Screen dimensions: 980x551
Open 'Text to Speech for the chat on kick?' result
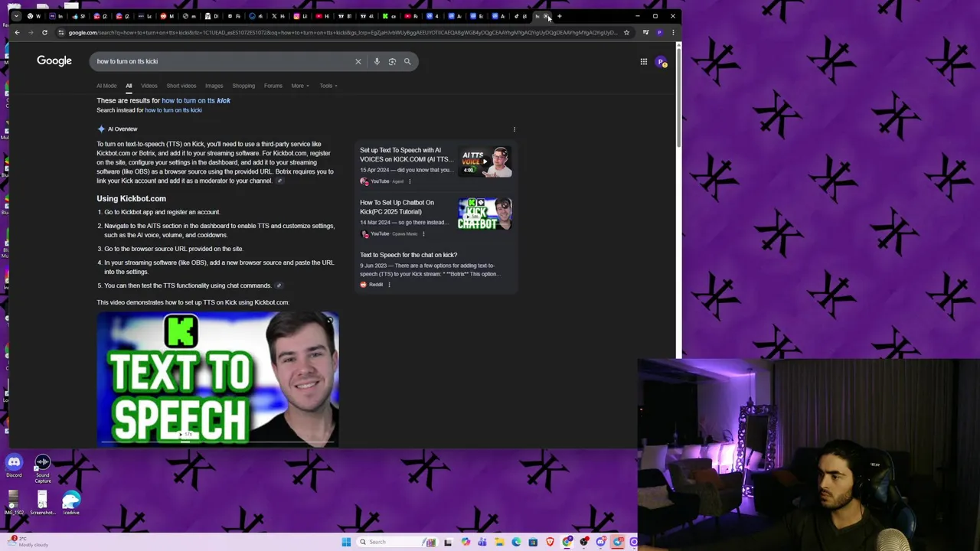tap(408, 255)
